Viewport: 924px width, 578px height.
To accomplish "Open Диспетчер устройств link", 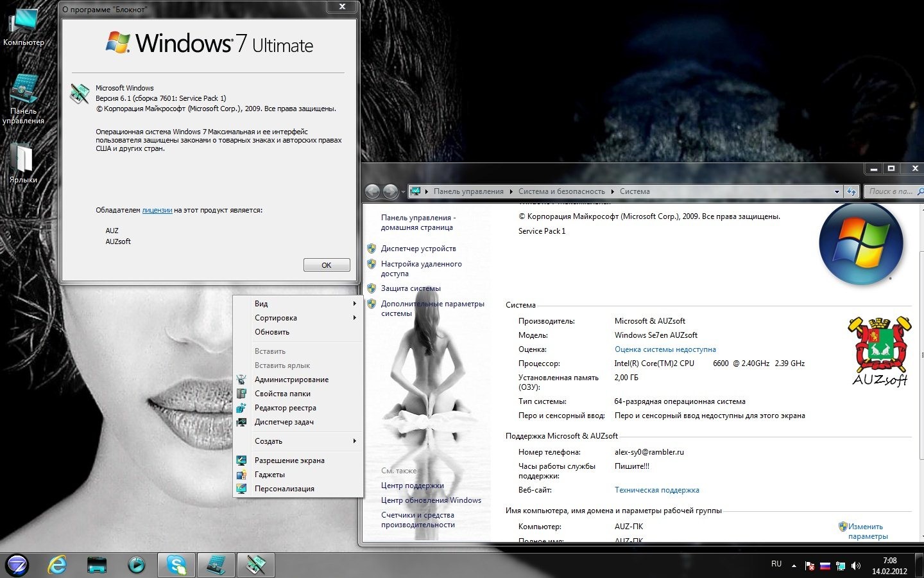I will click(x=418, y=249).
